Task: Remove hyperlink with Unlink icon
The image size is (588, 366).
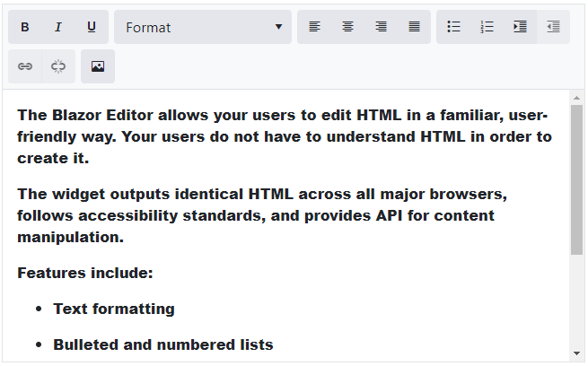Action: click(58, 66)
